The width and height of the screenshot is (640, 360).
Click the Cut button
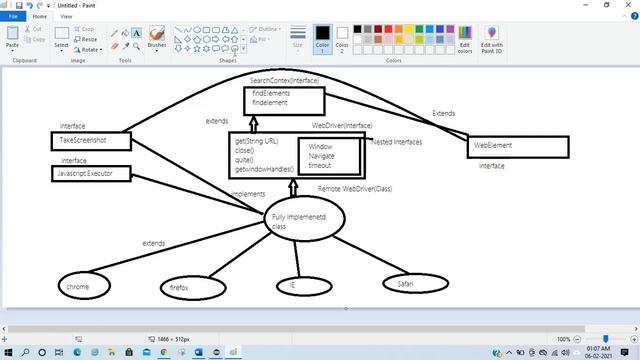click(33, 29)
